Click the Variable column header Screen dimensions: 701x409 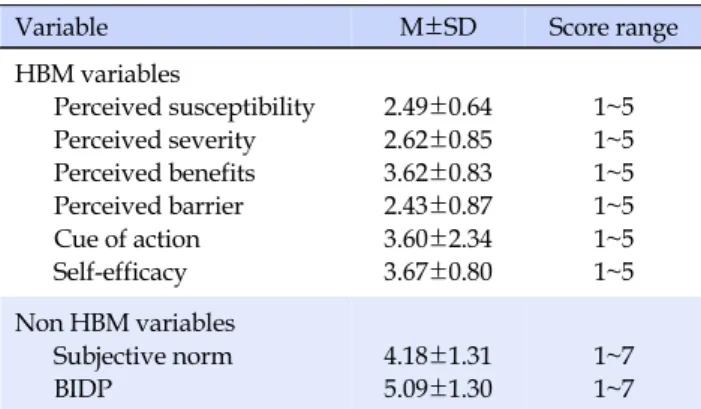[62, 27]
